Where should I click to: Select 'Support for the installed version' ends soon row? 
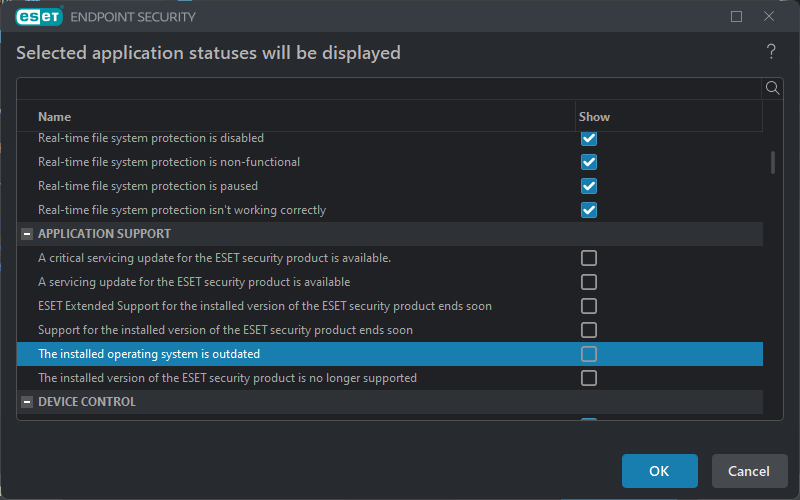pyautogui.click(x=225, y=330)
